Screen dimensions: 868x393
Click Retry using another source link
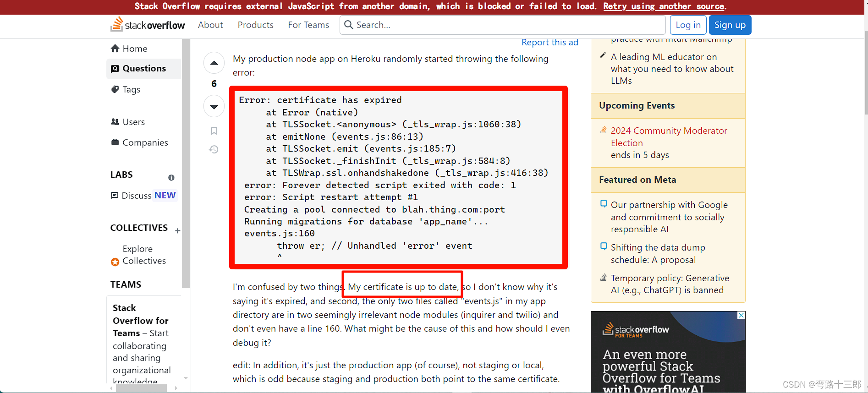tap(664, 6)
